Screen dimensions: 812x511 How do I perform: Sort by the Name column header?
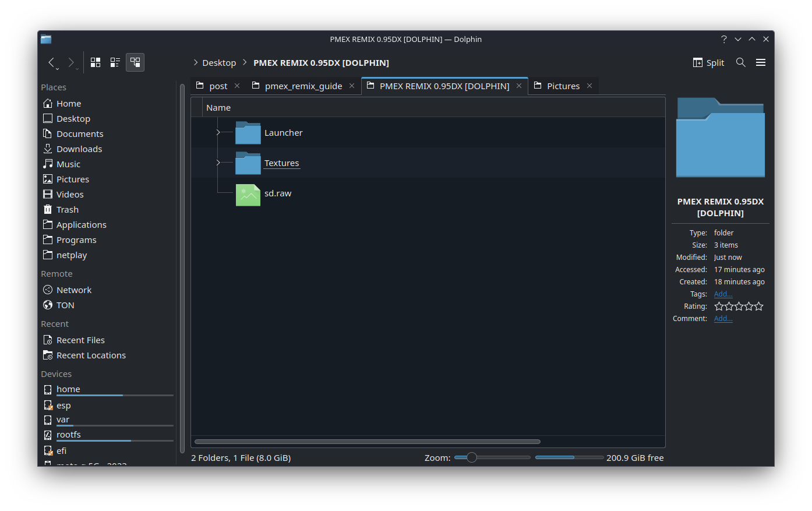tap(434, 108)
